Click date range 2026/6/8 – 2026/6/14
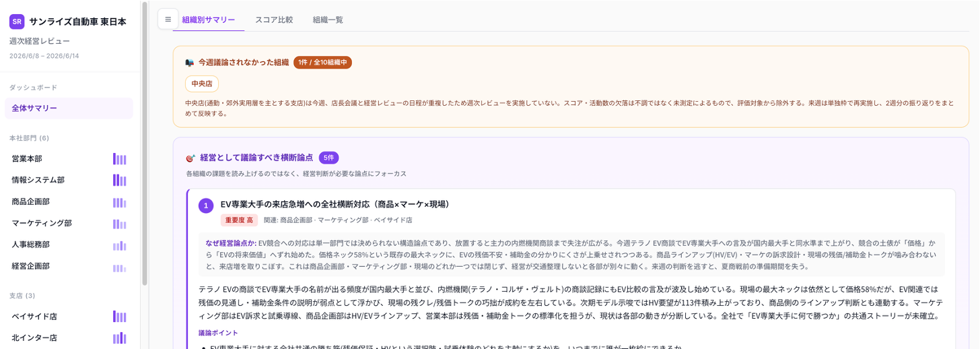The height and width of the screenshot is (349, 980). 44,56
